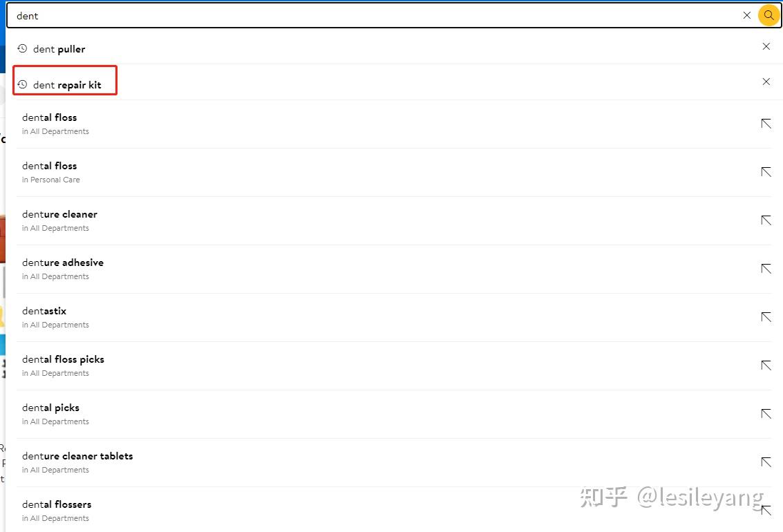Click history clock icon beside dent puller
The image size is (783, 532).
click(22, 49)
